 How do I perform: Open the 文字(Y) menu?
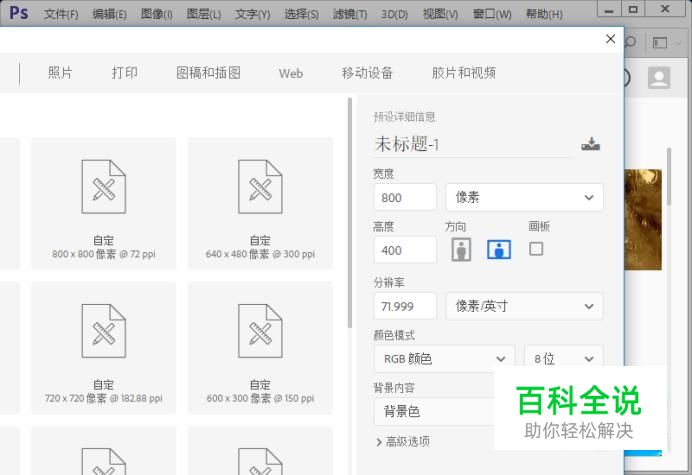click(x=252, y=14)
